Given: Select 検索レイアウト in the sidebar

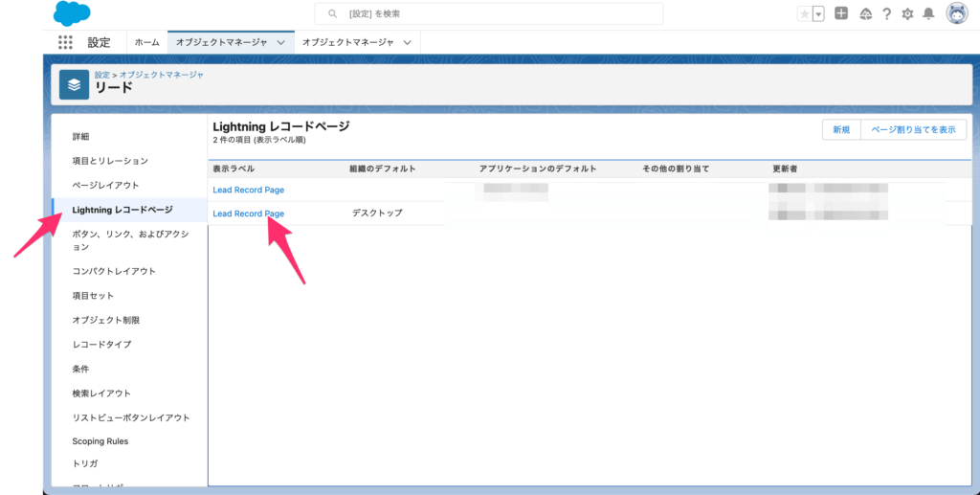Looking at the screenshot, I should 101,394.
